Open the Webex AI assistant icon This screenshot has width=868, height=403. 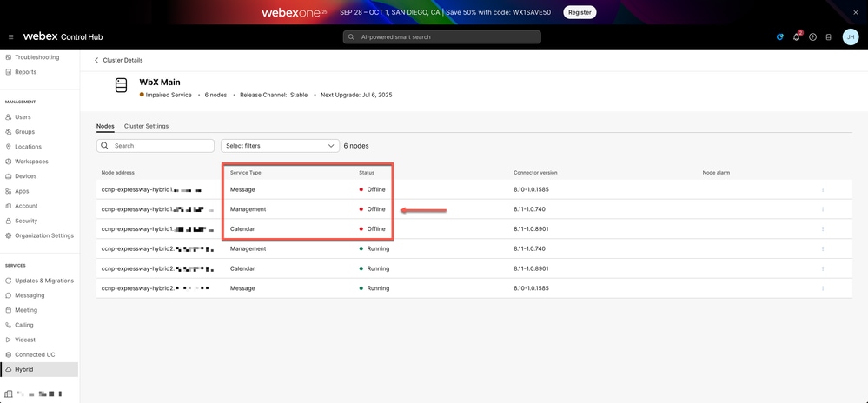780,37
